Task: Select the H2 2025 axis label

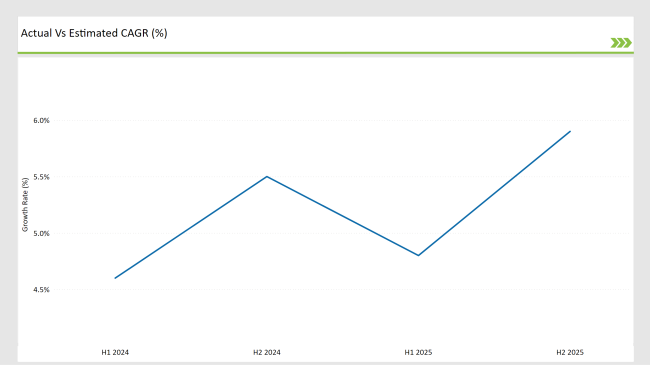Action: (570, 352)
